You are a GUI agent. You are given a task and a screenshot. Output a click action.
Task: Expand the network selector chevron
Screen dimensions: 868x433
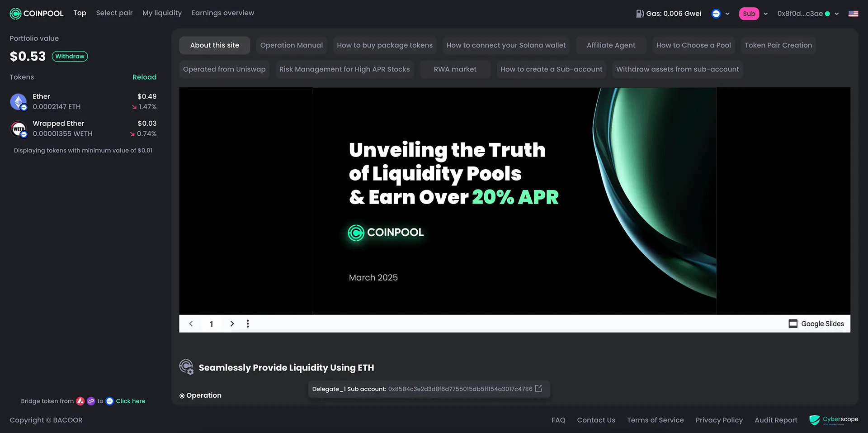(x=727, y=14)
